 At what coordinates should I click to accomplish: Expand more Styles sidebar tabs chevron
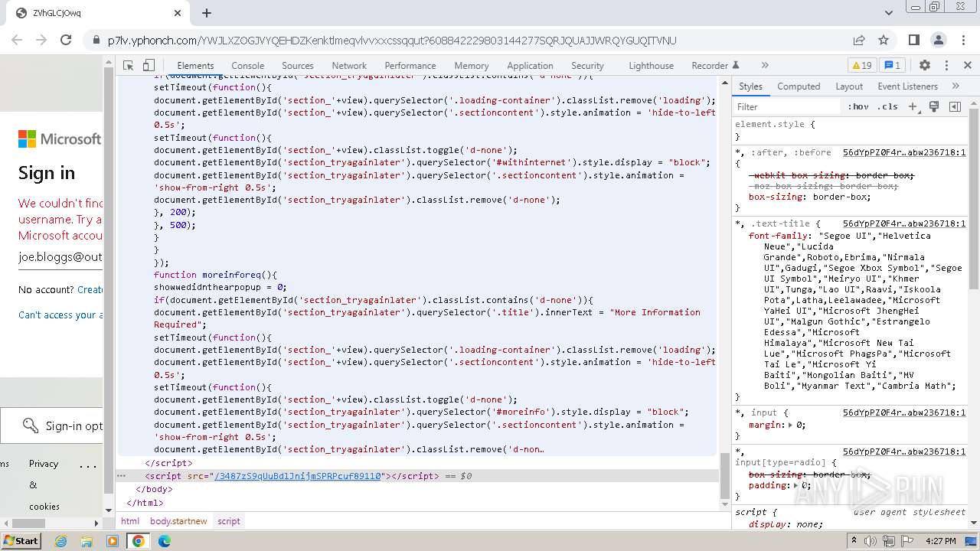[x=955, y=86]
